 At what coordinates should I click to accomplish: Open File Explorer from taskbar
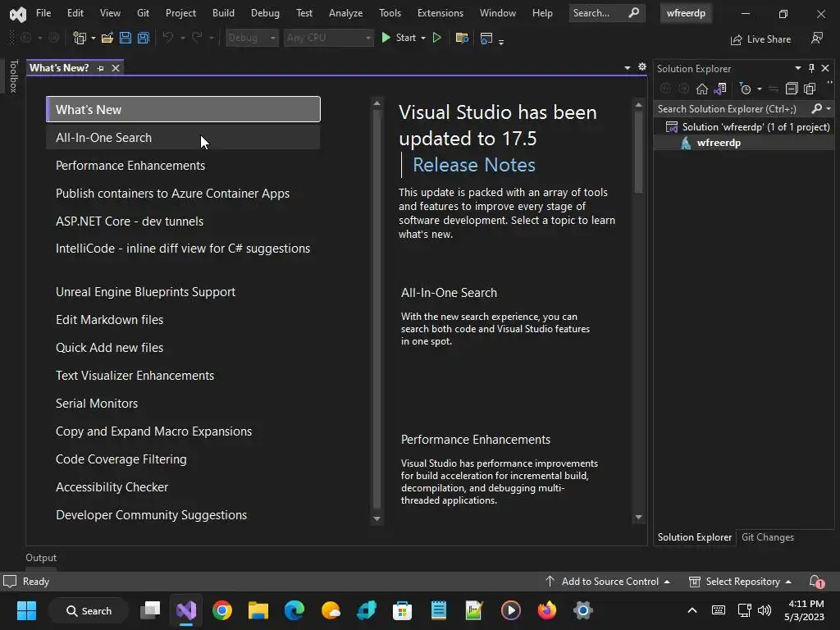pos(258,610)
